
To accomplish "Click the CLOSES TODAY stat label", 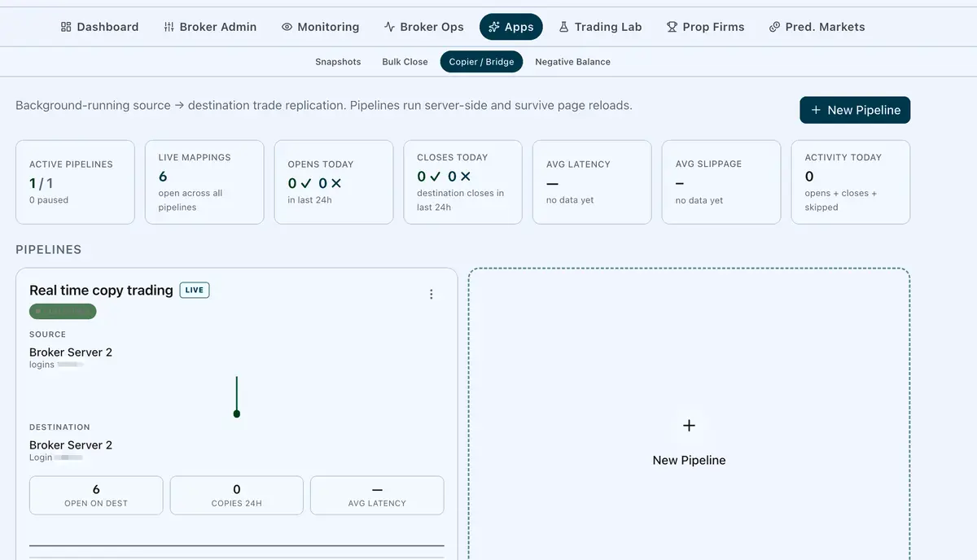I will pos(453,157).
